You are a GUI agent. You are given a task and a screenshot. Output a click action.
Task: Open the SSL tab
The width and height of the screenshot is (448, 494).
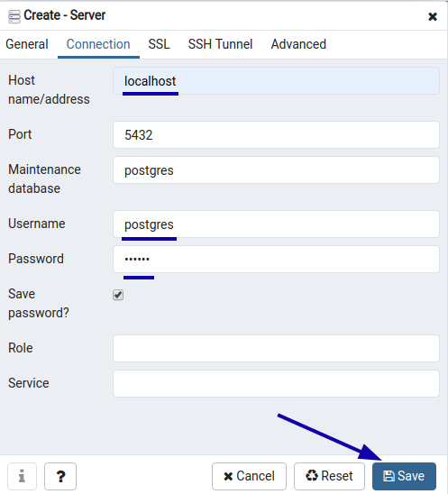coord(160,44)
